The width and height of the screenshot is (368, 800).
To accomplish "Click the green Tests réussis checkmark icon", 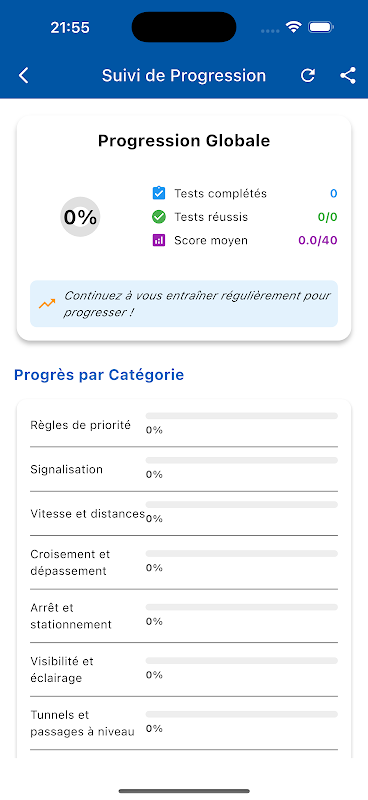I will click(159, 217).
